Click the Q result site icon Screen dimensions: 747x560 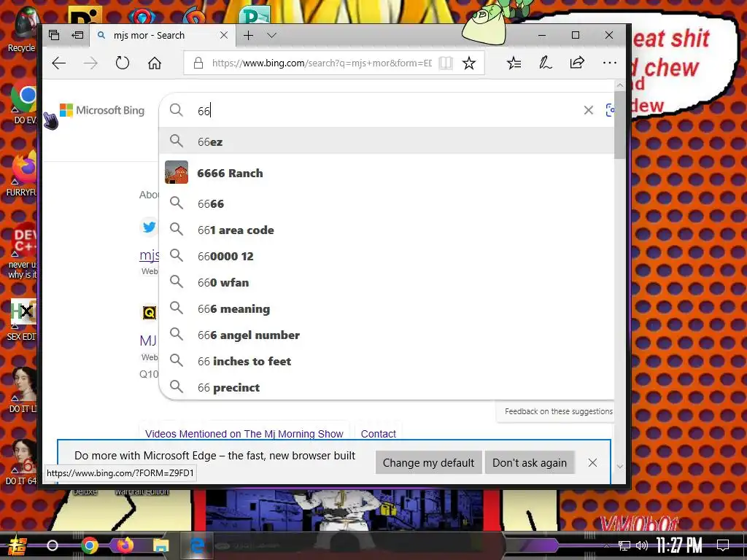(x=149, y=312)
